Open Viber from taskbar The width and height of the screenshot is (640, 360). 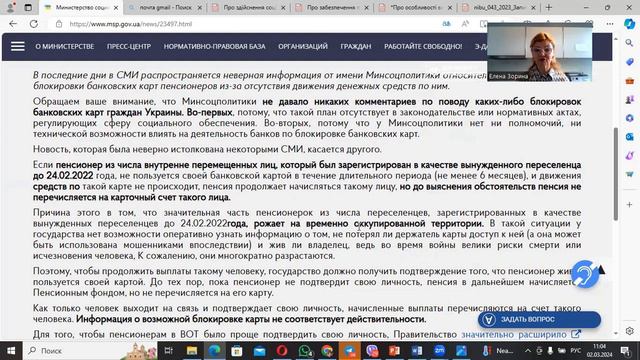372,351
